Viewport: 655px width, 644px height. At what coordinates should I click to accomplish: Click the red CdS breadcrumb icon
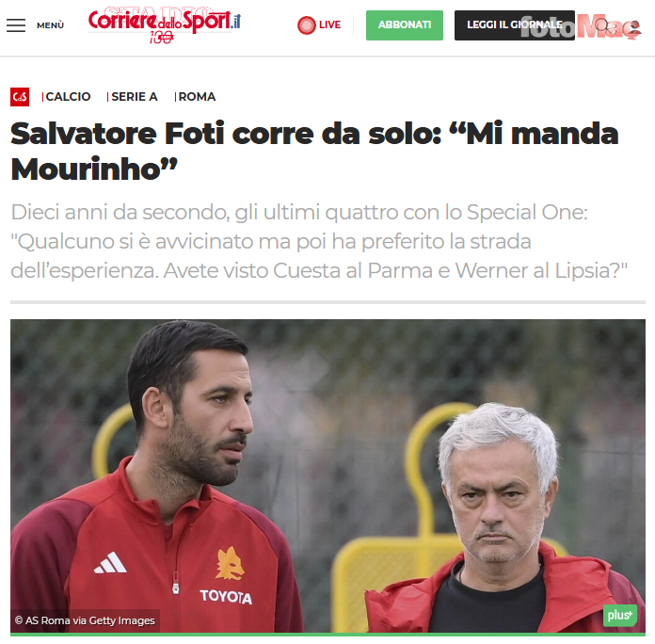[x=20, y=97]
